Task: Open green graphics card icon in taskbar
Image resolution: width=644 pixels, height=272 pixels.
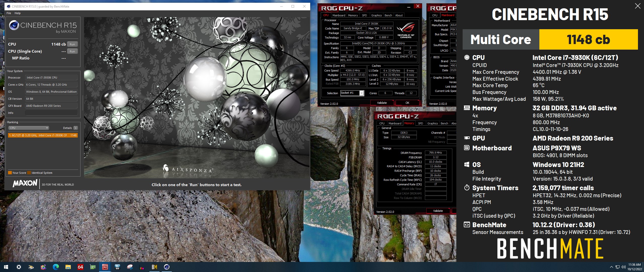Action: [x=93, y=267]
